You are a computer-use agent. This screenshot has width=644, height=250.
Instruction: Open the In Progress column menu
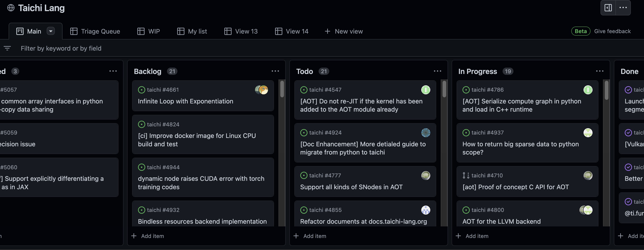(x=600, y=71)
